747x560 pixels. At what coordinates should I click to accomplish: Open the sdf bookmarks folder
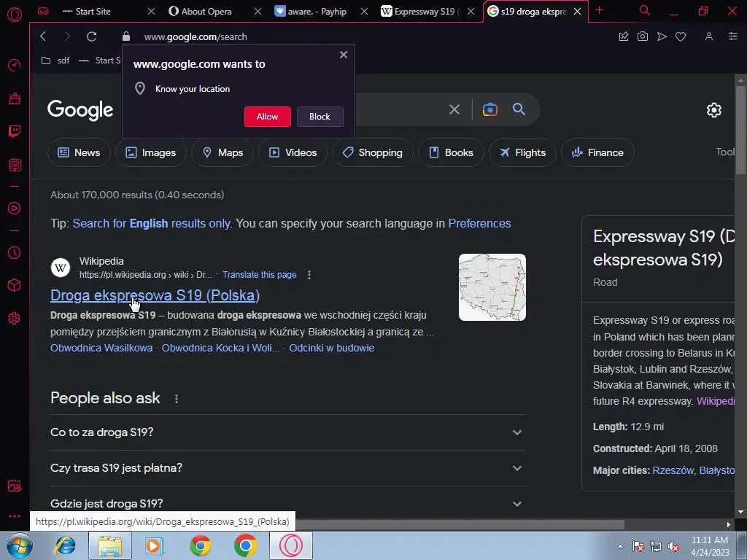[55, 61]
